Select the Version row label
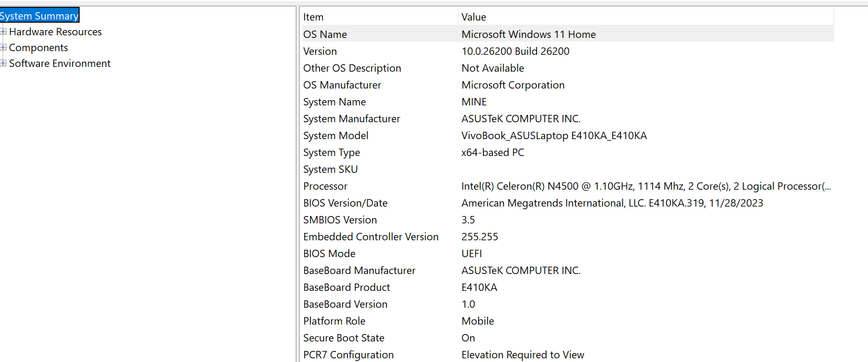 coord(320,51)
